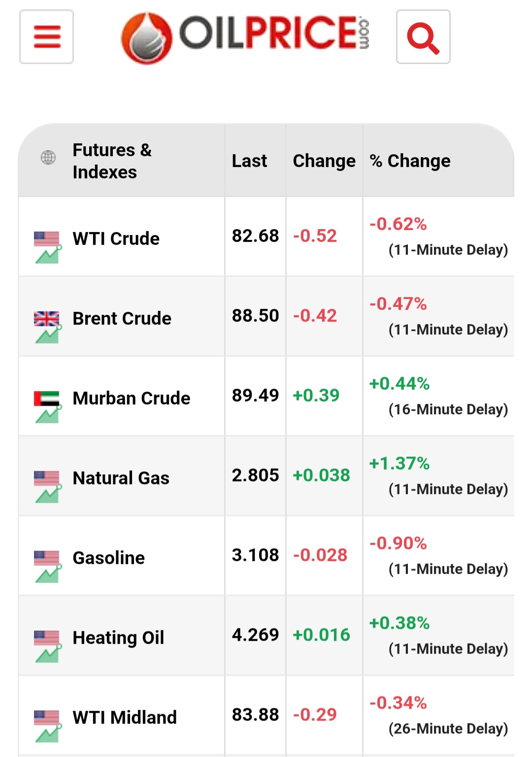This screenshot has width=532, height=757.
Task: Open the Natural Gas link
Action: (121, 478)
